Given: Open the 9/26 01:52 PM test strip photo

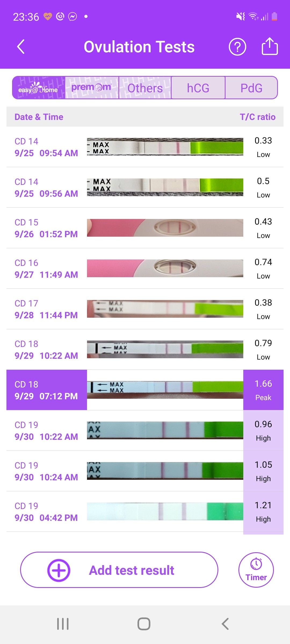Looking at the screenshot, I should click(x=165, y=228).
